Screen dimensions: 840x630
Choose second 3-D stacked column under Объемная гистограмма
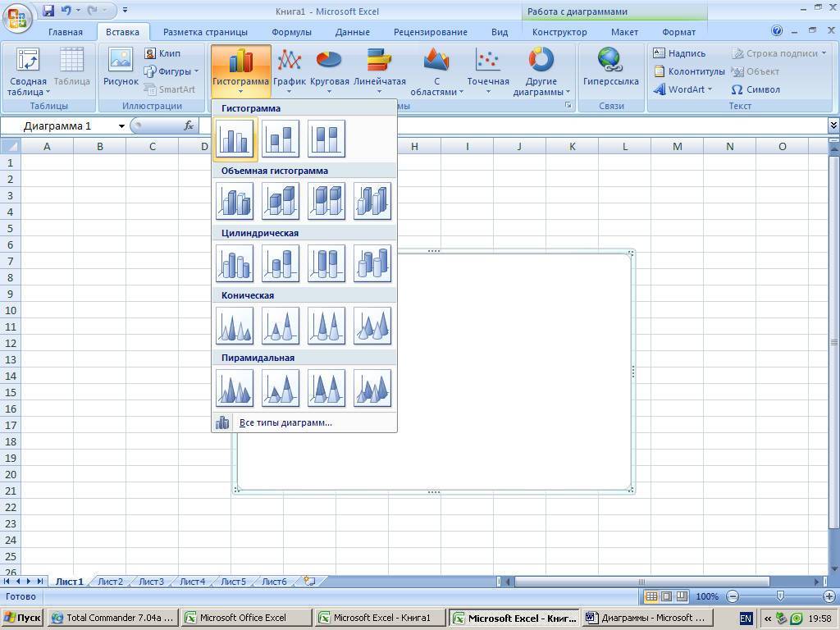[281, 201]
